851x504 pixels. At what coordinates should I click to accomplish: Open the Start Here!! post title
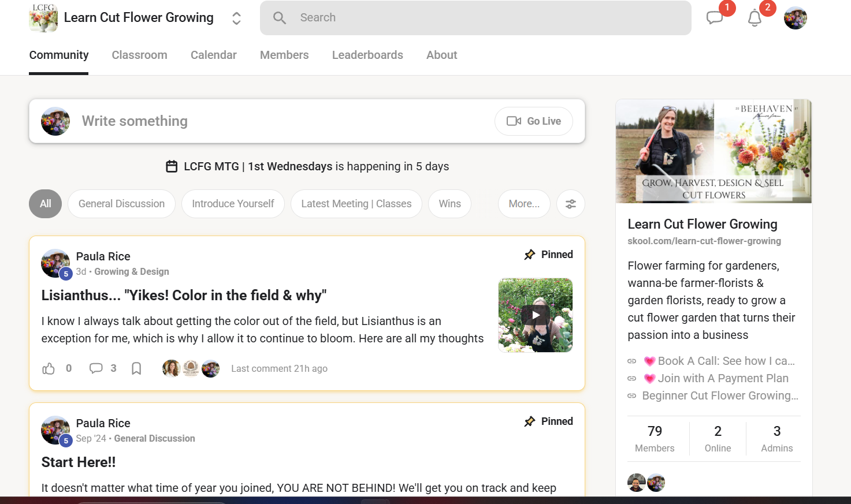point(79,462)
